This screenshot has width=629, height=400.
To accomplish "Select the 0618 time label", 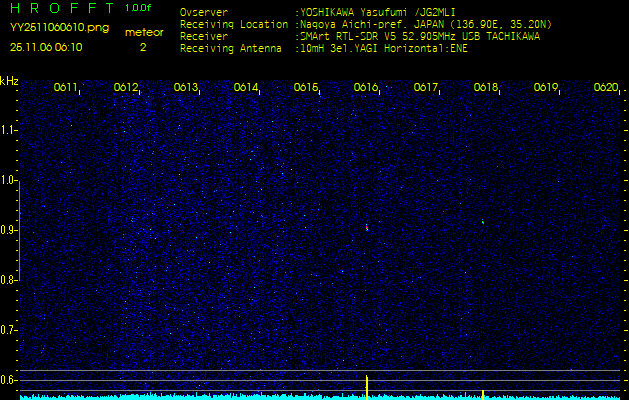I will tap(486, 88).
